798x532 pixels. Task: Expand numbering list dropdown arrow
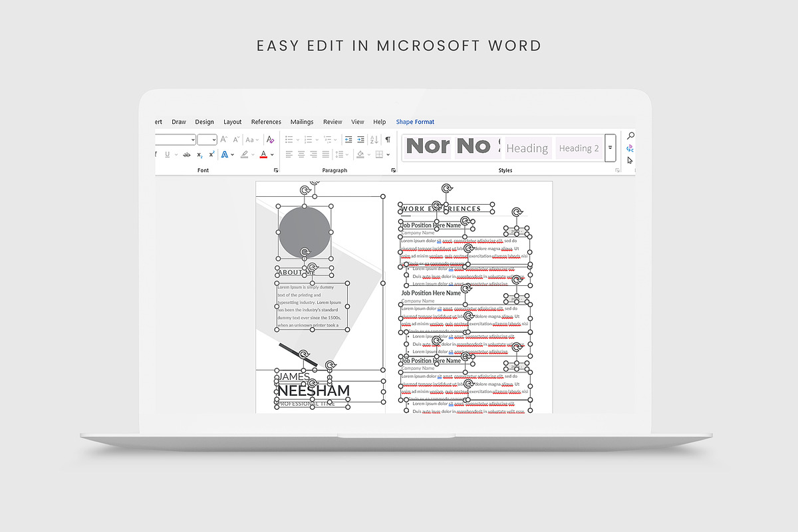(x=317, y=140)
